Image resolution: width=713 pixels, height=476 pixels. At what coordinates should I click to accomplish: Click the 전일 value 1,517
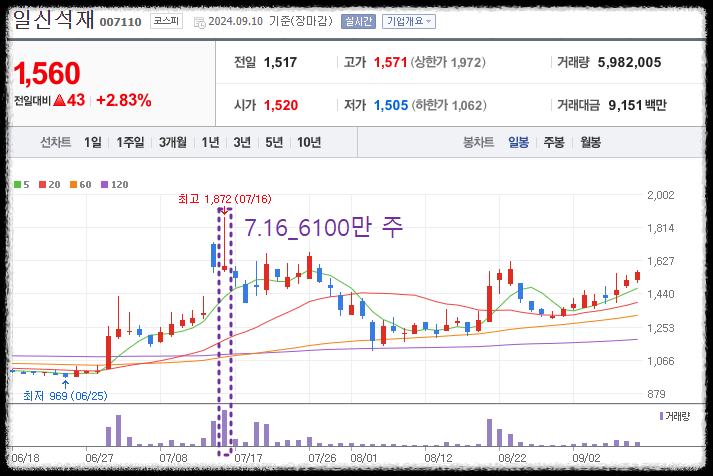point(280,62)
